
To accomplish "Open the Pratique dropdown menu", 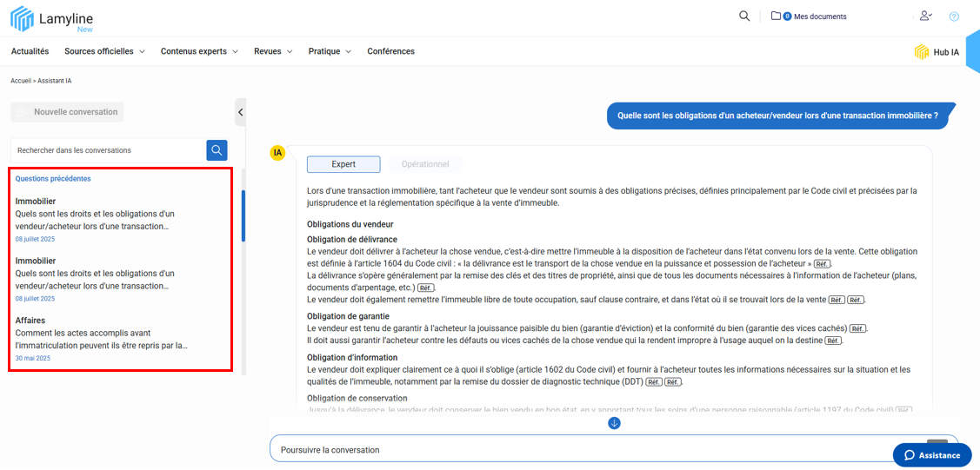I will point(330,51).
